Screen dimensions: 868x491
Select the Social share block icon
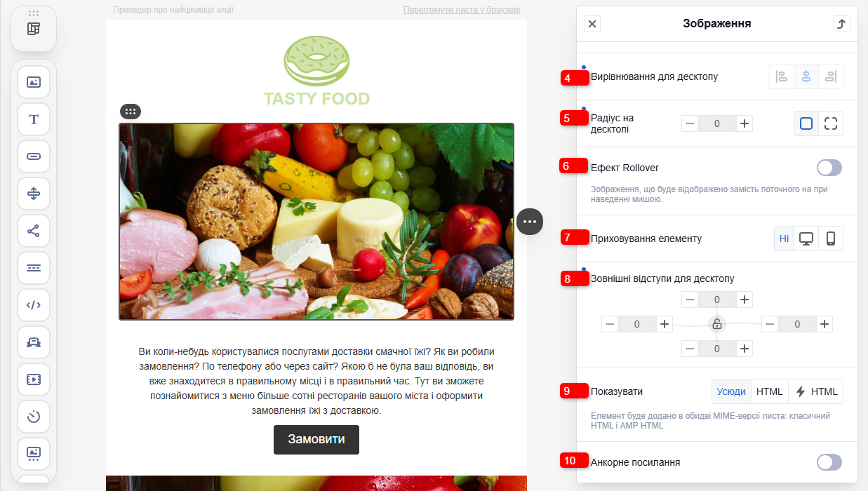pos(34,231)
